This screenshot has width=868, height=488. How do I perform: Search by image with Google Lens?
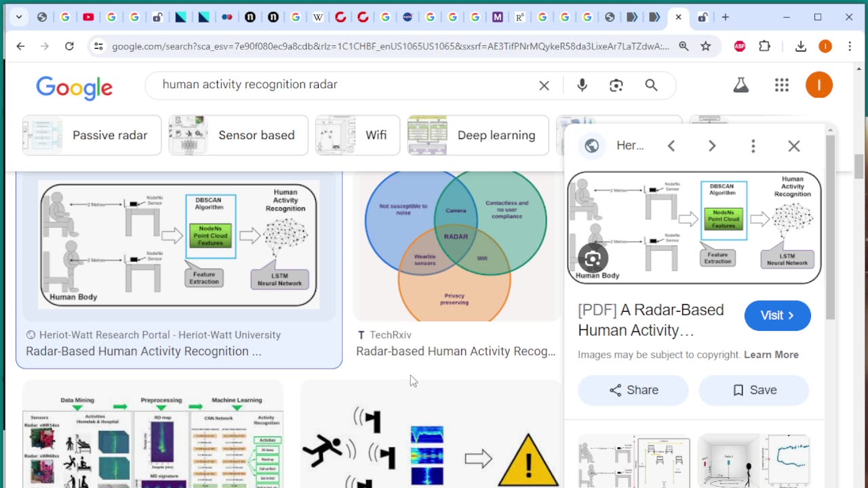click(616, 85)
